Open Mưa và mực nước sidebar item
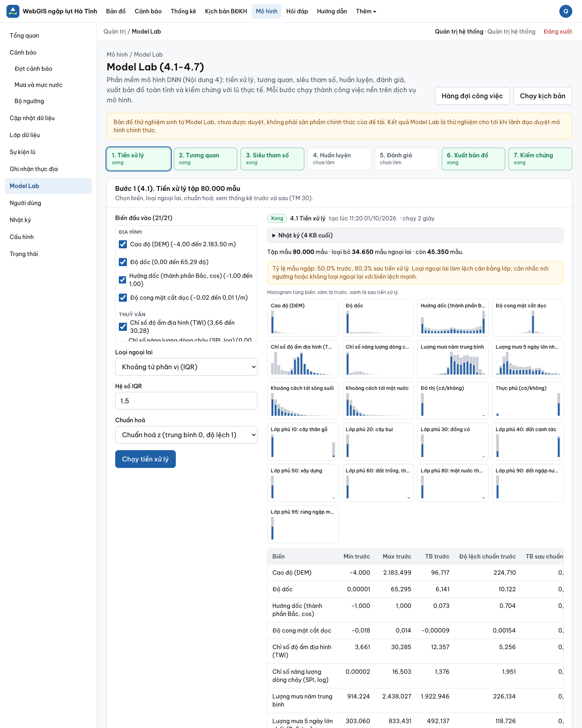The width and height of the screenshot is (582, 728). click(x=51, y=85)
